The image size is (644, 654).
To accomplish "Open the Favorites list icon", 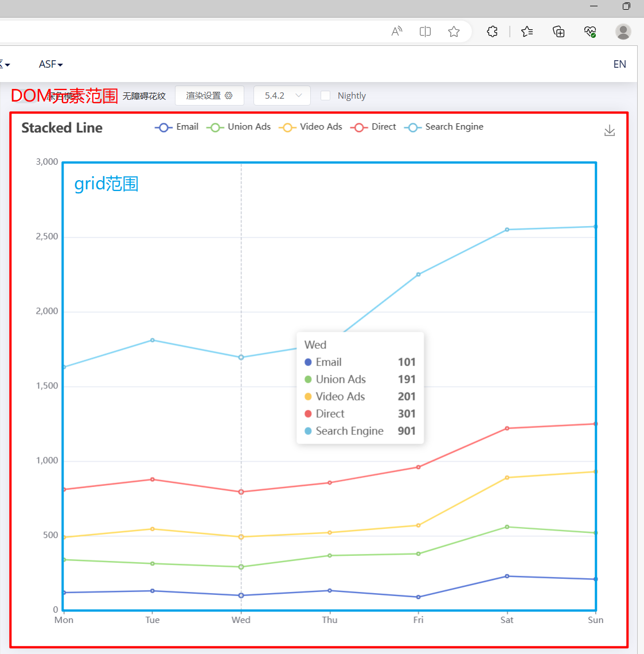I will coord(527,32).
